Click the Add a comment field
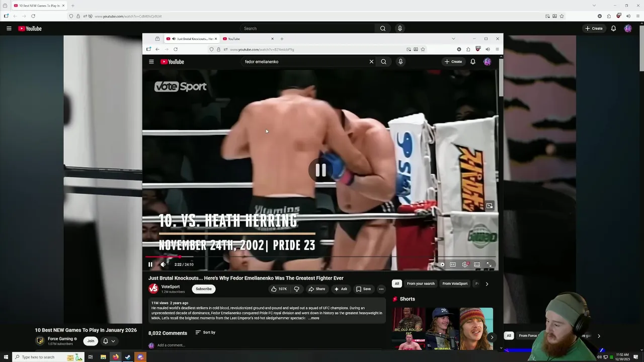This screenshot has width=644, height=362. click(271, 345)
